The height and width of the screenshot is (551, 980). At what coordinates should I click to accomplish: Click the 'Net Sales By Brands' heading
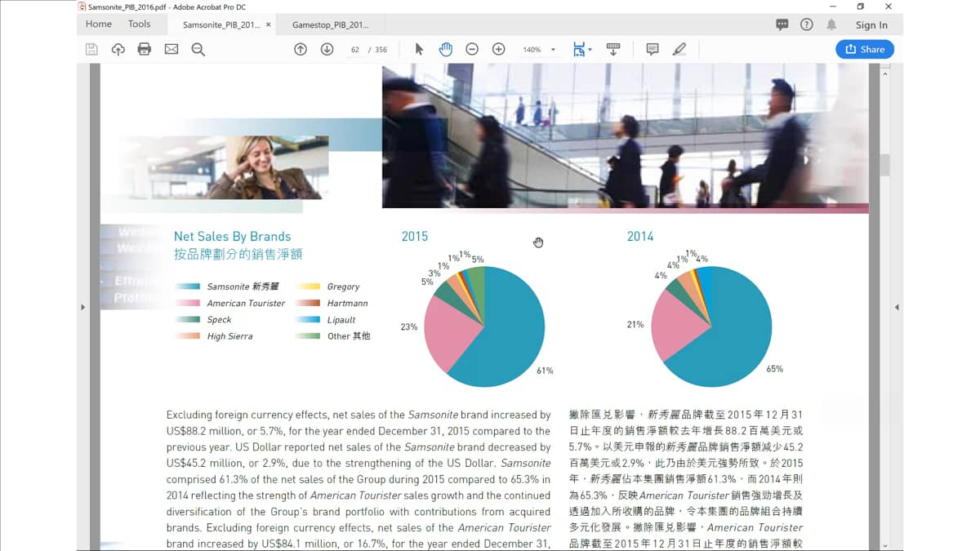pyautogui.click(x=233, y=237)
